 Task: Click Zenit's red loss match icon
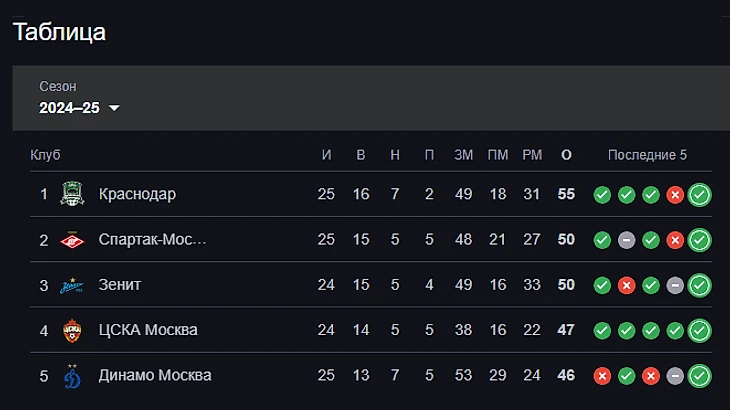click(x=626, y=286)
